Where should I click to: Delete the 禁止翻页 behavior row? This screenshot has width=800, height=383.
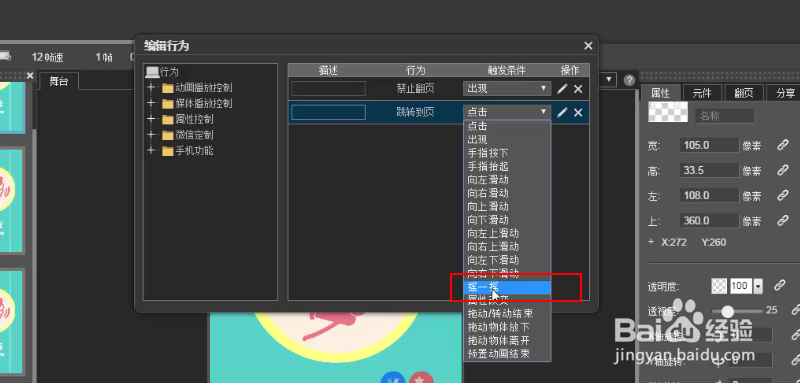pyautogui.click(x=578, y=89)
